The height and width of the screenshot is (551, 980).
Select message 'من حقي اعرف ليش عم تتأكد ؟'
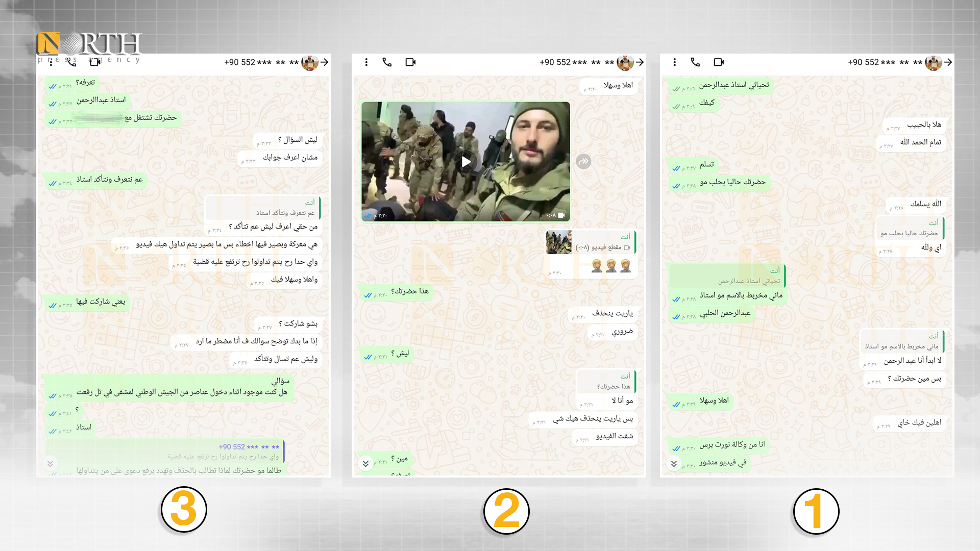(263, 227)
